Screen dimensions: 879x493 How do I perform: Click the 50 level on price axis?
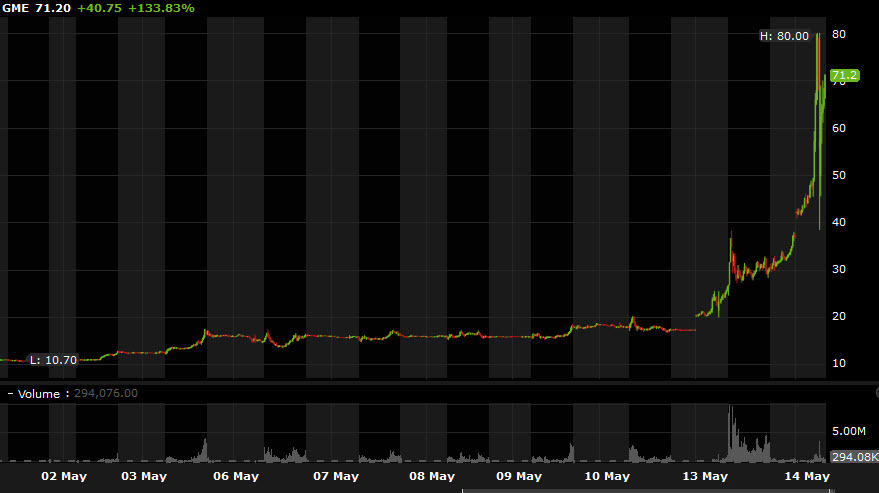(839, 175)
